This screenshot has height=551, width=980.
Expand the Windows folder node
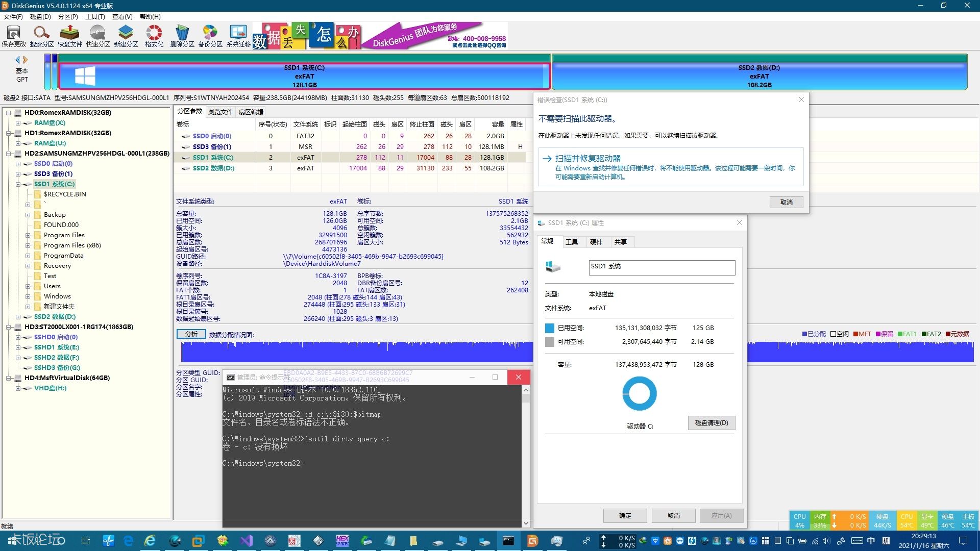tap(28, 296)
